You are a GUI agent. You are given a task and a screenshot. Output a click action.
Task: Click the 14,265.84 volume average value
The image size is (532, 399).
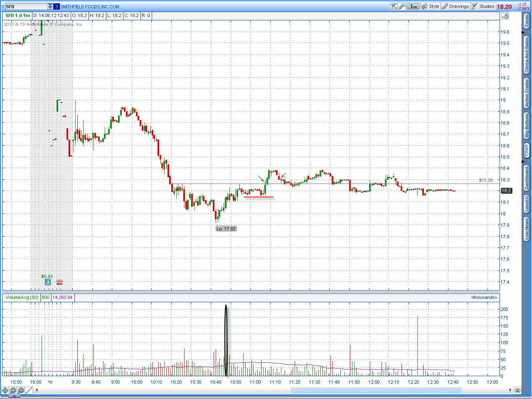pos(62,297)
